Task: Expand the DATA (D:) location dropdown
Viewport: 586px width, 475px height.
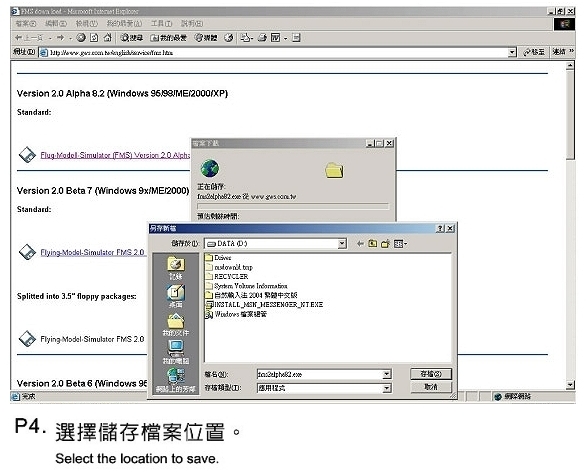Action: click(x=342, y=244)
